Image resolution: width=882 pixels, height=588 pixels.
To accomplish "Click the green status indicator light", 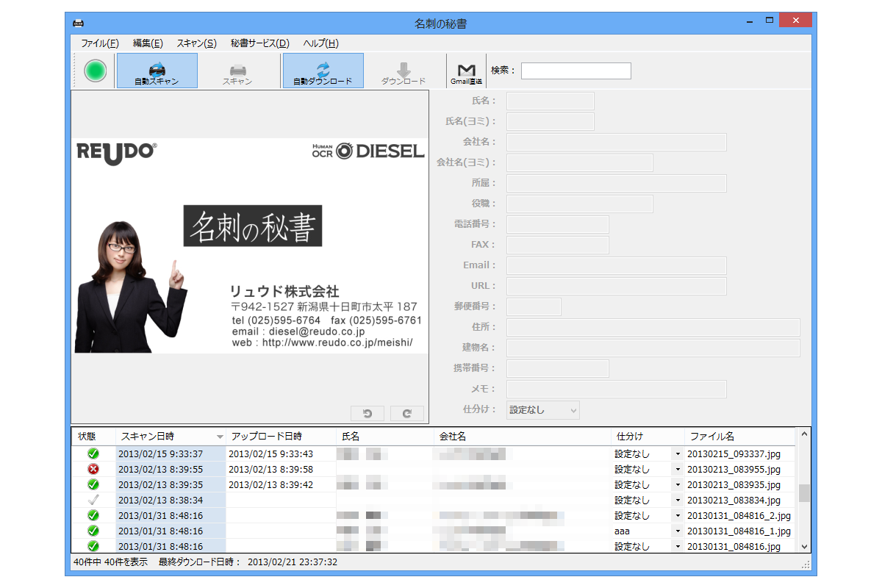I will coord(96,71).
